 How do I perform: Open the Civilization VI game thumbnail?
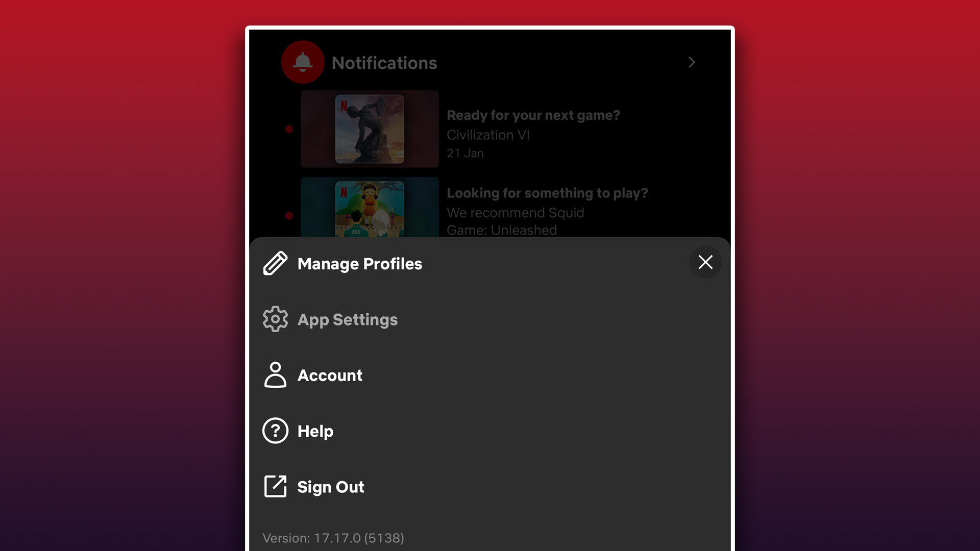(370, 129)
